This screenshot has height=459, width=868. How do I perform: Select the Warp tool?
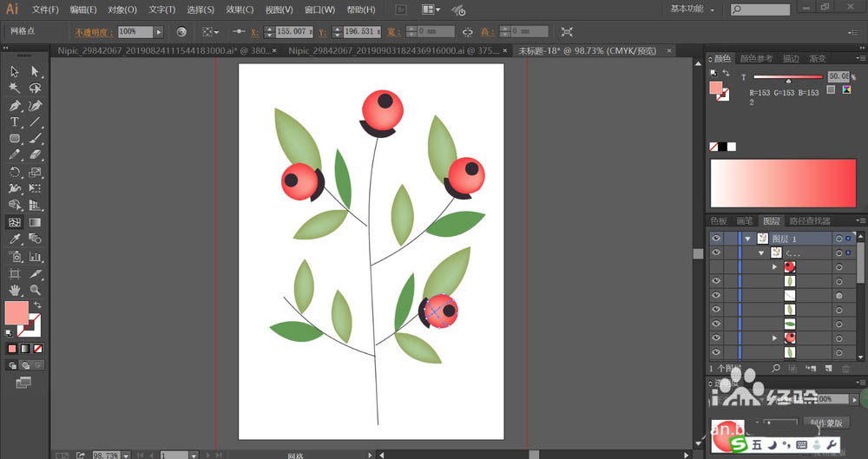point(15,189)
